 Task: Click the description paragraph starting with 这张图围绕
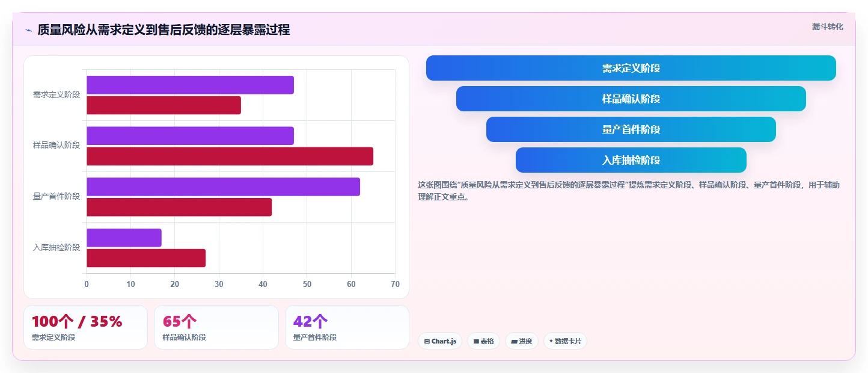click(629, 191)
